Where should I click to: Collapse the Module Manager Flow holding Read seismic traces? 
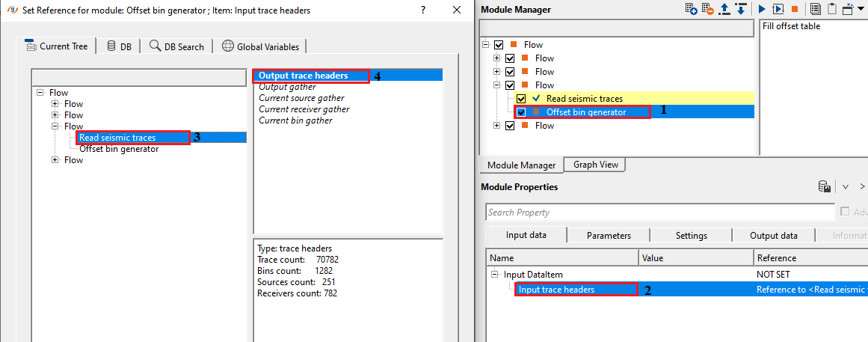click(496, 85)
